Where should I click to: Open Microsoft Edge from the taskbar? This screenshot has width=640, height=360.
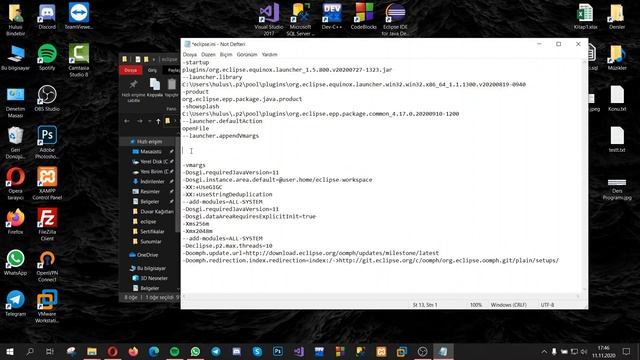[x=154, y=351]
